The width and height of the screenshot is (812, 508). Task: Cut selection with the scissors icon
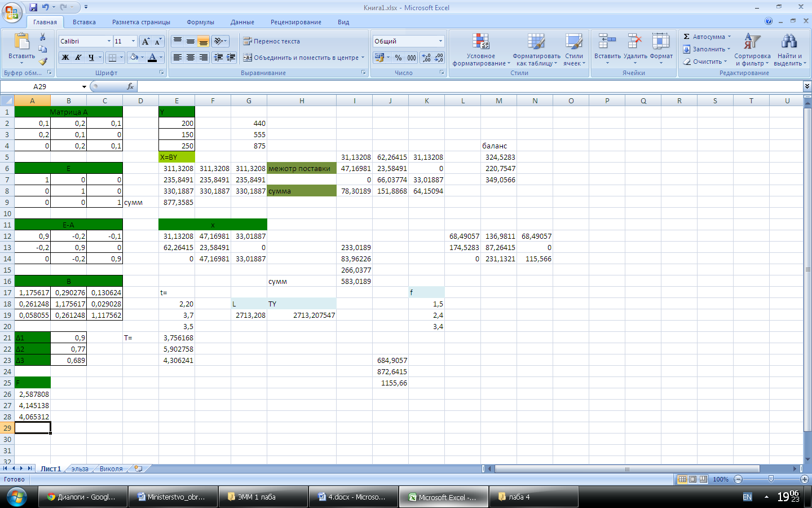[x=43, y=37]
